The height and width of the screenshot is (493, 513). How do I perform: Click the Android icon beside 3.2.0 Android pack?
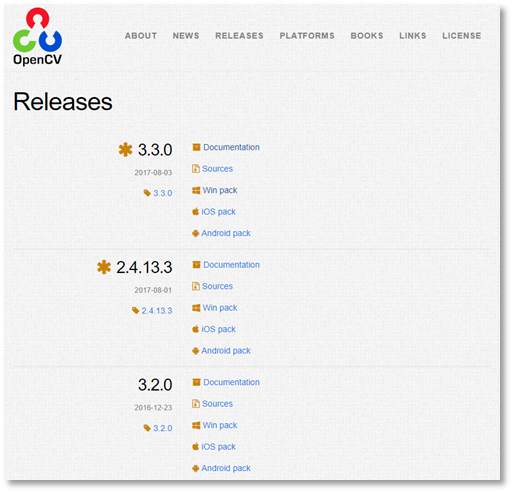click(196, 468)
